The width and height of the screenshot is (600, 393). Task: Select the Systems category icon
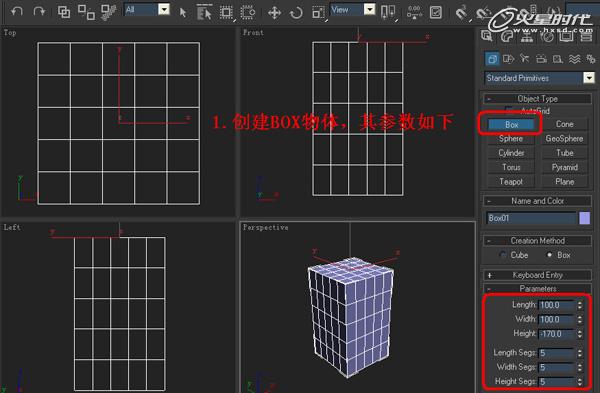591,59
